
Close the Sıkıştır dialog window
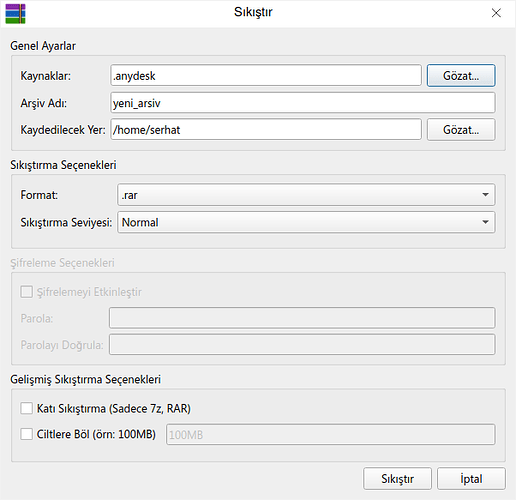click(496, 13)
